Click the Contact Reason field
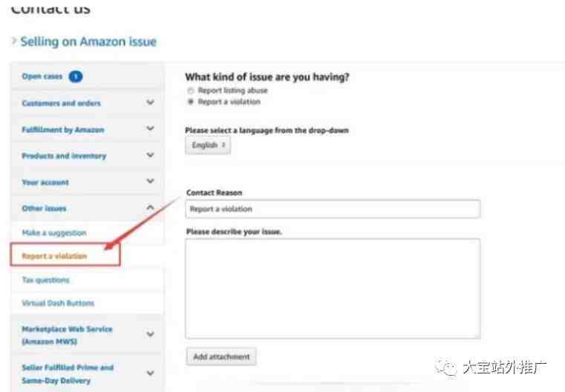This screenshot has width=565, height=392. coord(333,209)
